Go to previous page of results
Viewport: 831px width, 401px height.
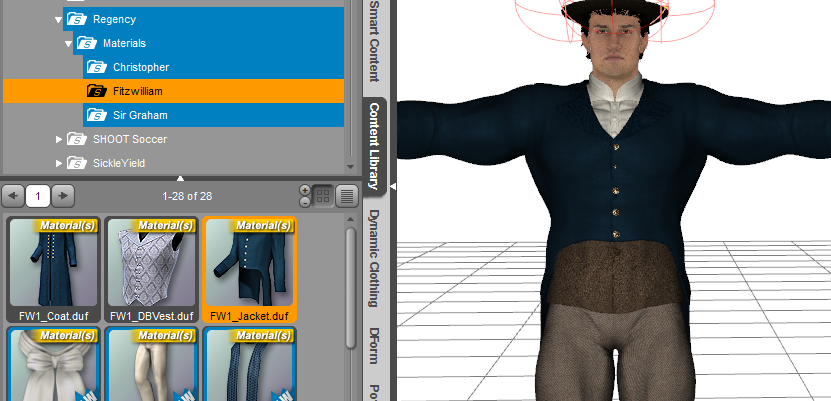(13, 196)
